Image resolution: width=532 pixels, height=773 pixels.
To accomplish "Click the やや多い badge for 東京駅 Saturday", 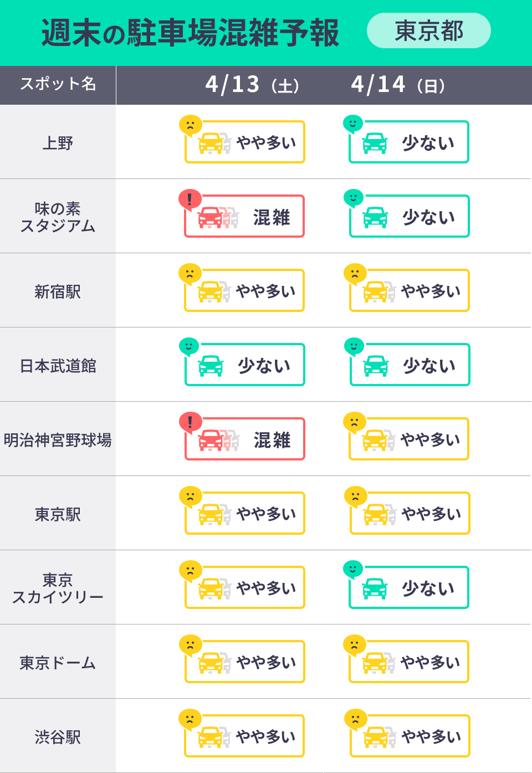I will [x=245, y=514].
